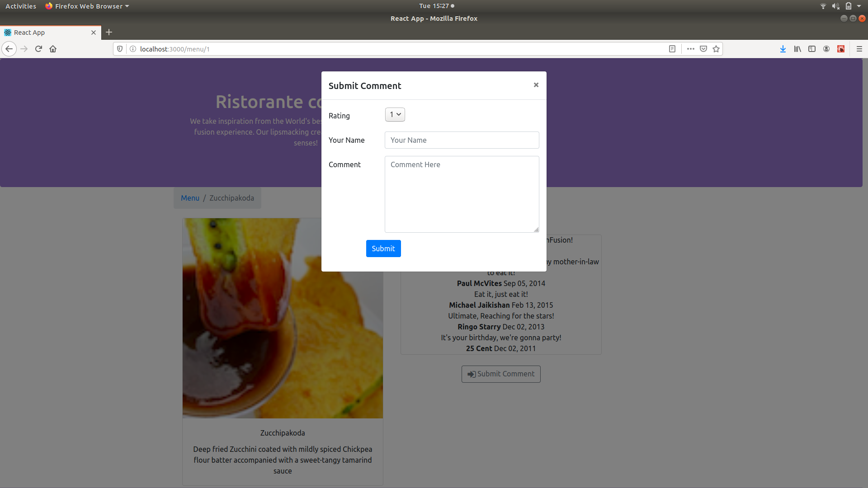Bookmark this page with the star icon
The image size is (868, 488).
[716, 49]
